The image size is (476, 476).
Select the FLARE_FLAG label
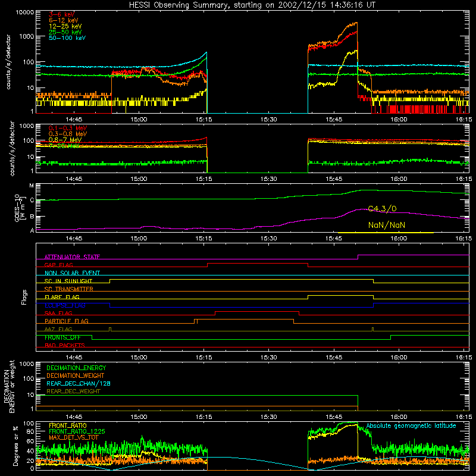coord(62,297)
